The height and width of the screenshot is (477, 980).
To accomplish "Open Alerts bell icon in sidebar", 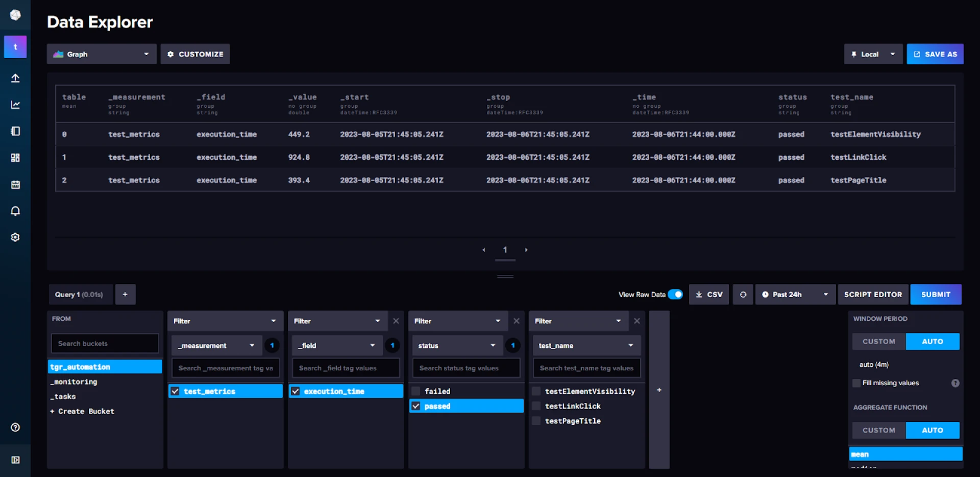I will (15, 211).
